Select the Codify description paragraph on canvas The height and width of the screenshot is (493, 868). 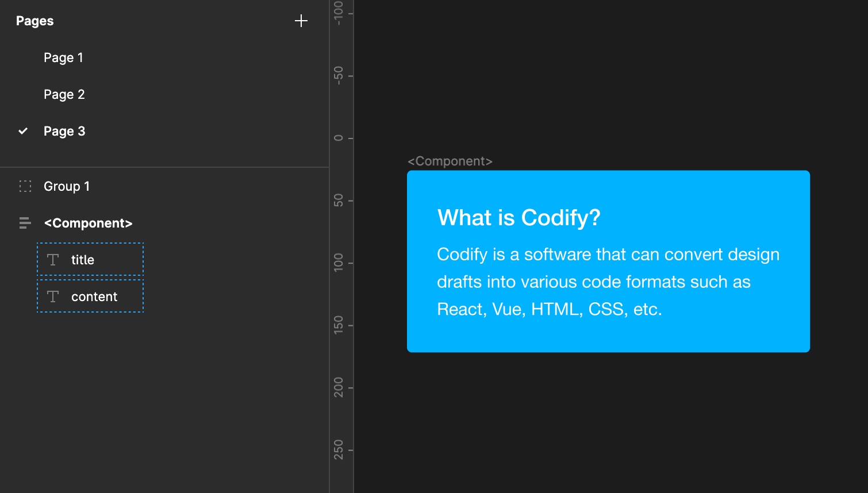[x=608, y=282]
